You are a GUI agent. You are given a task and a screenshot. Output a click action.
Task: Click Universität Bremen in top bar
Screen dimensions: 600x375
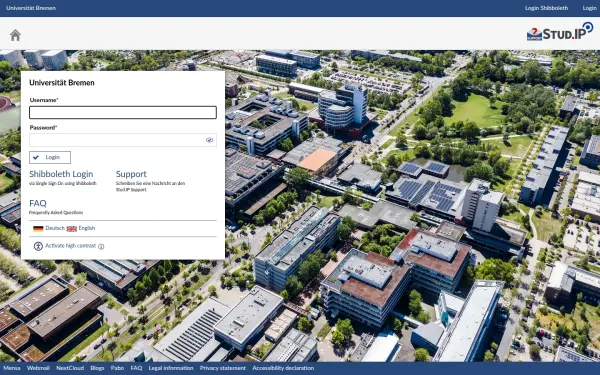click(x=31, y=8)
